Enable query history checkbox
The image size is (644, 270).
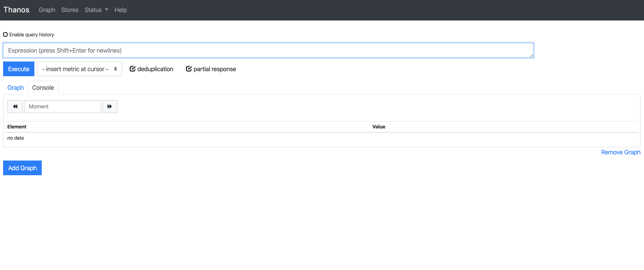(x=6, y=34)
